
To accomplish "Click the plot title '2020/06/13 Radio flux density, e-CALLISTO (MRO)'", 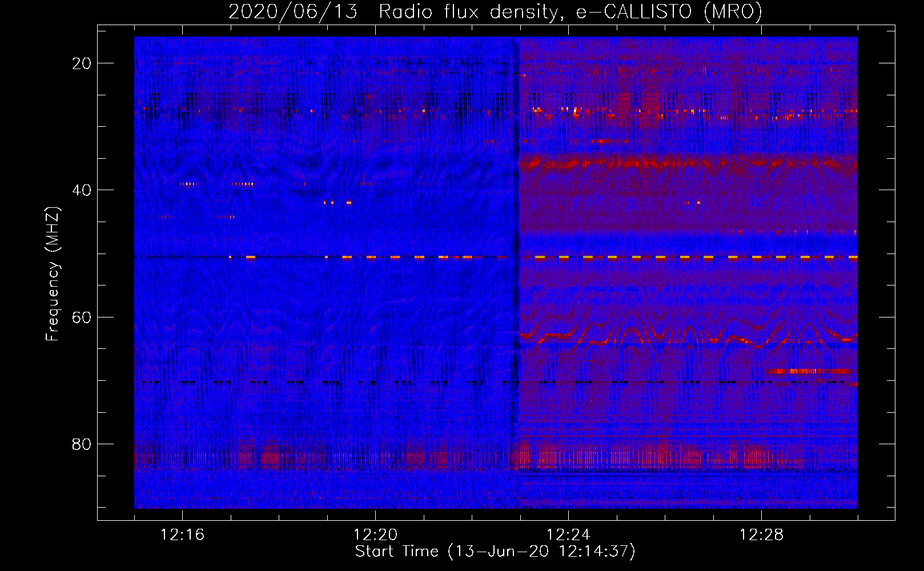I will pos(495,11).
